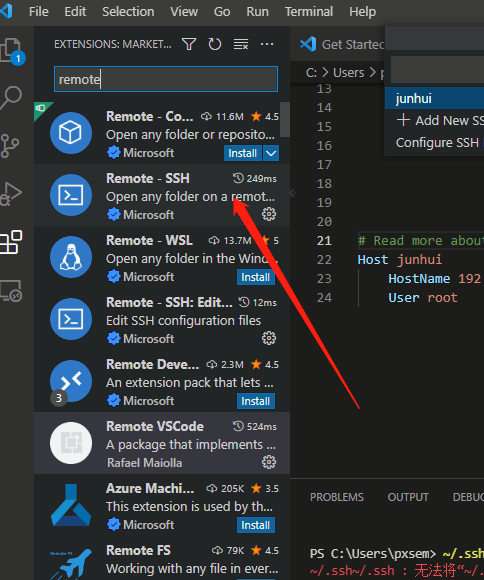
Task: Click the quick pick input field
Action: pos(437,70)
